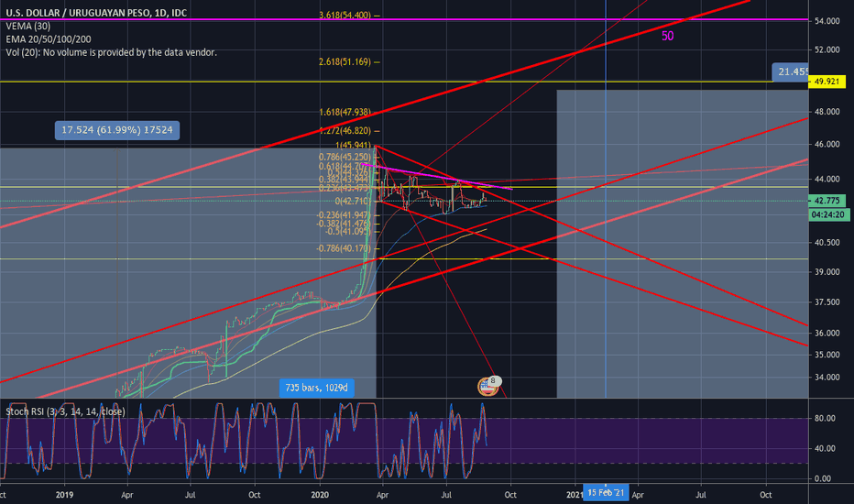
Task: Click the 49.921 yellow price label
Action: tap(827, 82)
